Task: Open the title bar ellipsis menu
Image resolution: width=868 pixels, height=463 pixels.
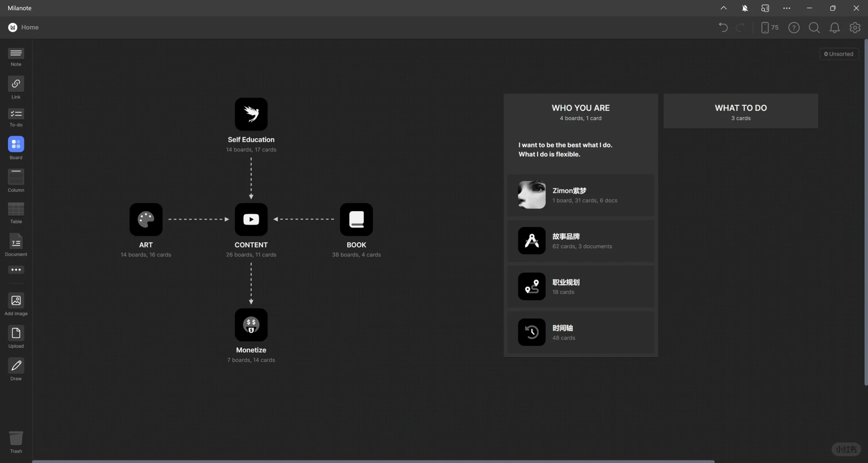Action: click(x=787, y=8)
